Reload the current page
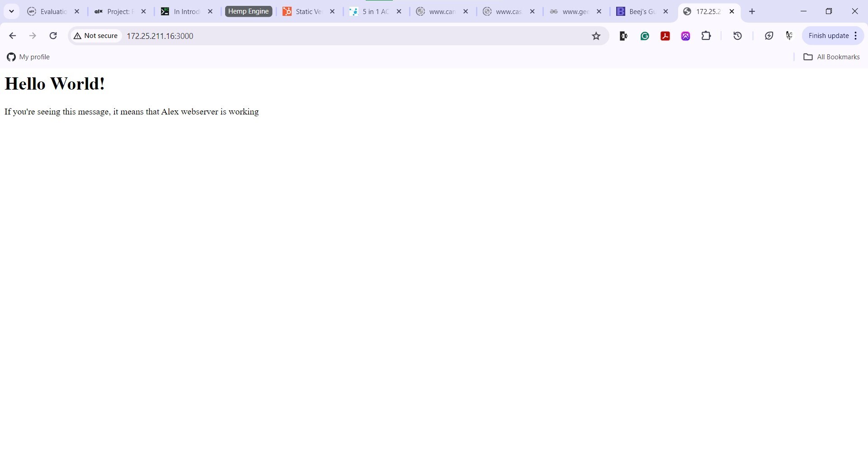The width and height of the screenshot is (868, 471). coord(53,35)
